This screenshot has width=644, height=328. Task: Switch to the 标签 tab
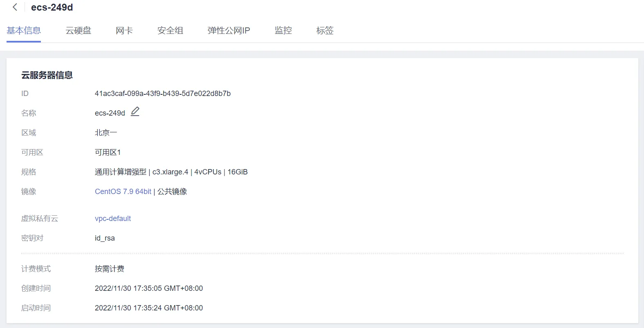[325, 31]
